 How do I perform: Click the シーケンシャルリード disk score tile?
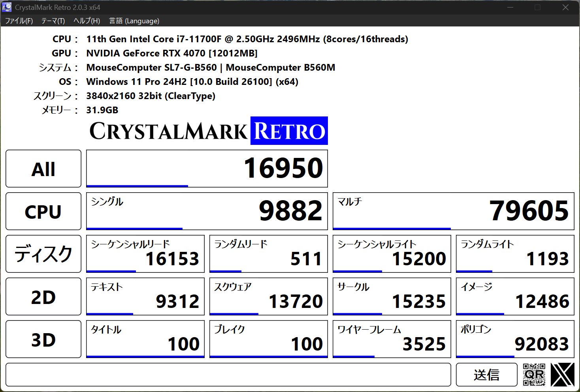(145, 254)
